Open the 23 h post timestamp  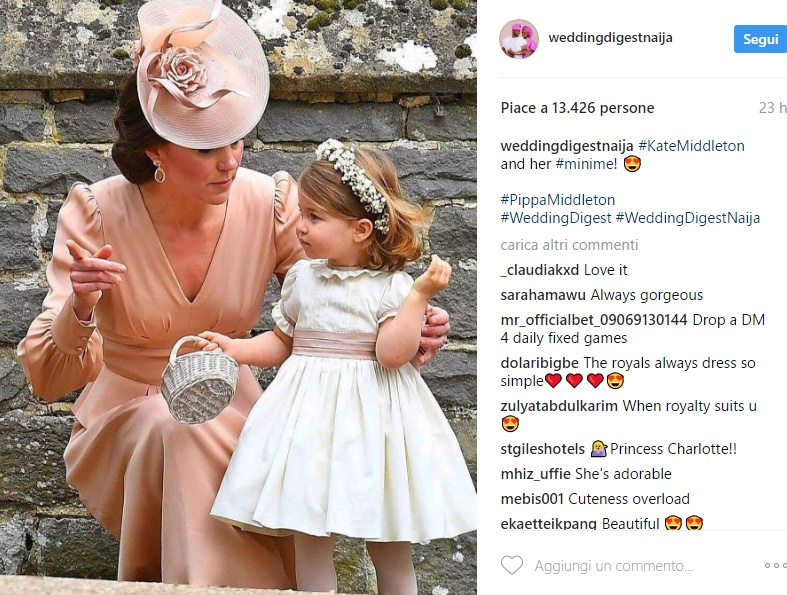coord(772,108)
